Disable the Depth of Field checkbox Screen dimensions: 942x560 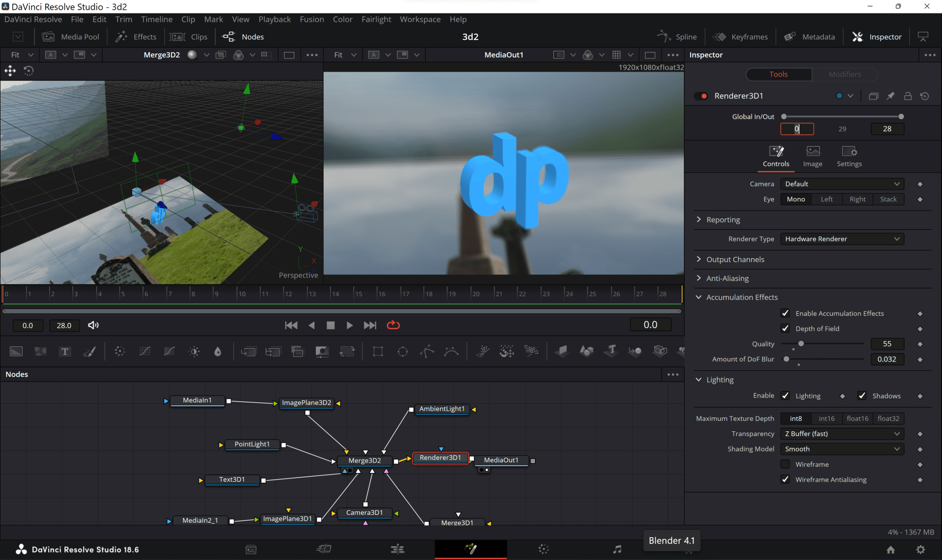785,328
